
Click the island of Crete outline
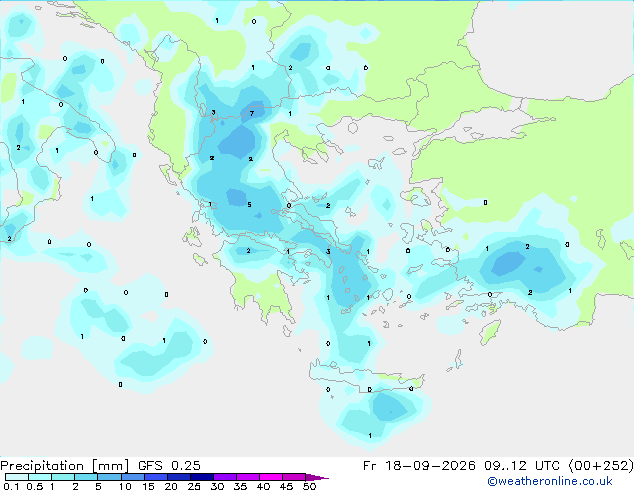pos(366,374)
